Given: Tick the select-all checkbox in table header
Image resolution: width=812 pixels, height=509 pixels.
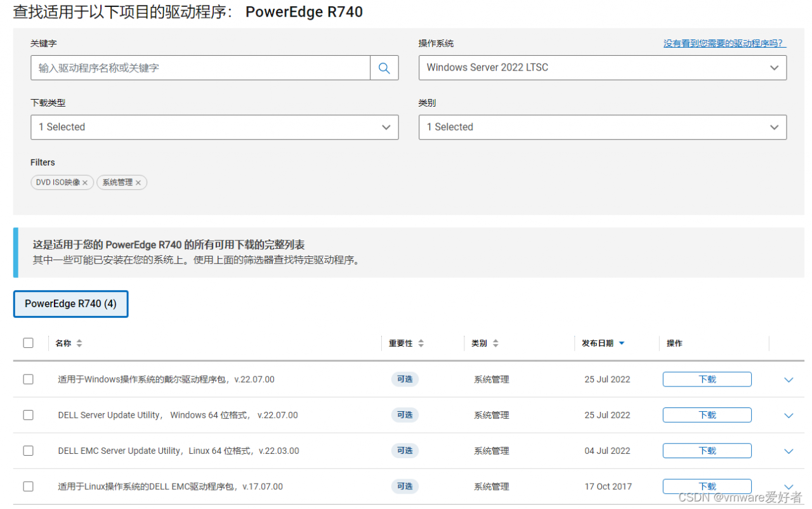Looking at the screenshot, I should [28, 343].
